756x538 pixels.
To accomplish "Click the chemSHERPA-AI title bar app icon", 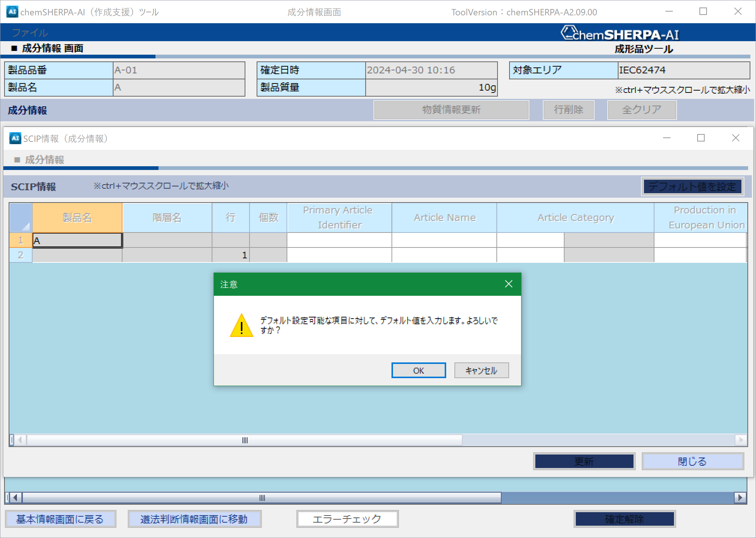I will point(12,12).
